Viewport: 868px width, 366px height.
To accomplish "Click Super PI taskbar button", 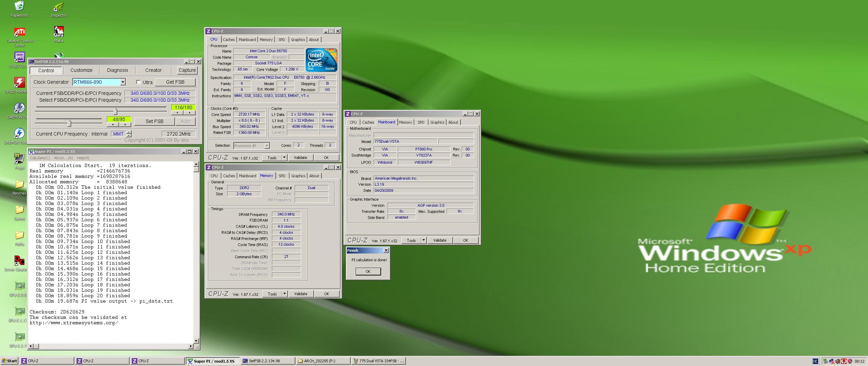I will click(213, 361).
